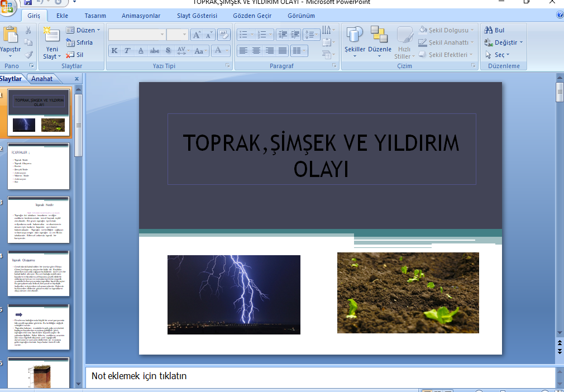This screenshot has height=392, width=564.
Task: Open the font color A dropdown
Action: (x=221, y=51)
